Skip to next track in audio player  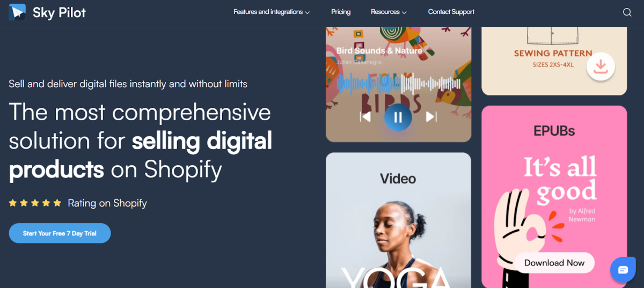click(431, 116)
